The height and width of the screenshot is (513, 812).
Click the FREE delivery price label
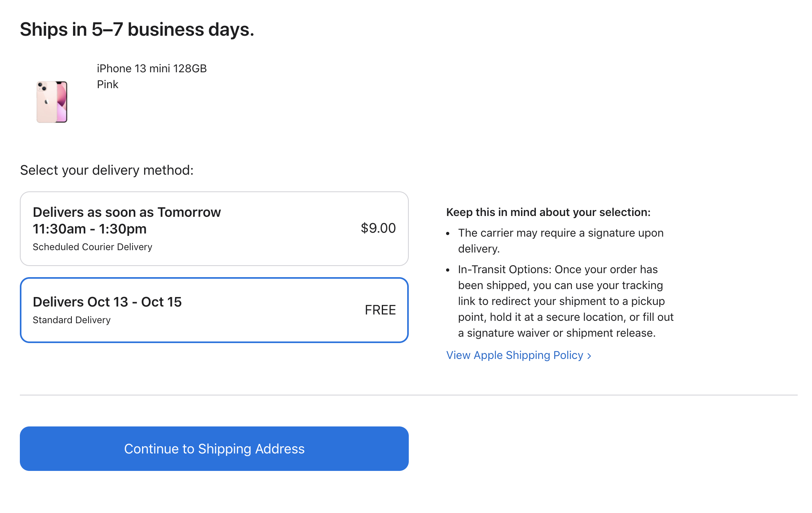click(380, 310)
